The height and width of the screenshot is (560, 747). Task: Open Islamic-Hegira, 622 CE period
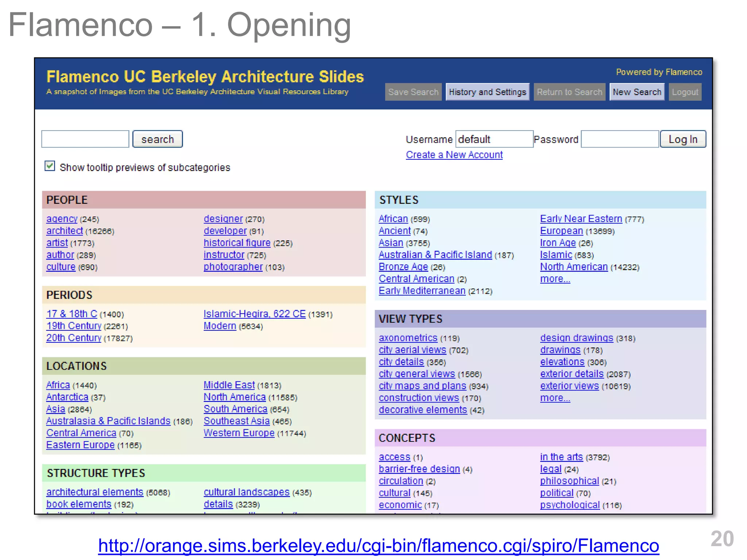tap(255, 314)
